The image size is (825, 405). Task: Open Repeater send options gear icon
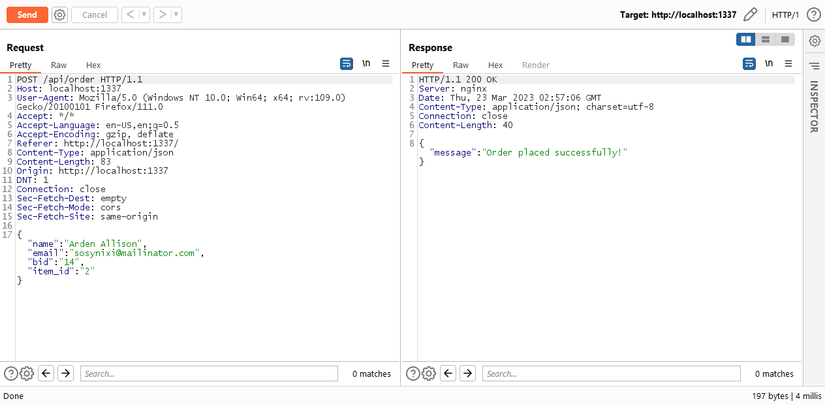(x=60, y=15)
